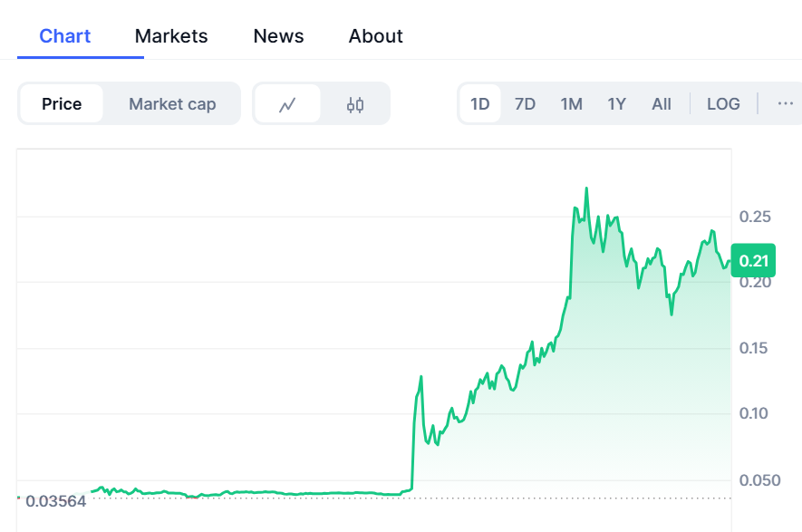This screenshot has height=532, width=802.
Task: Select the 1D time range
Action: tap(479, 103)
